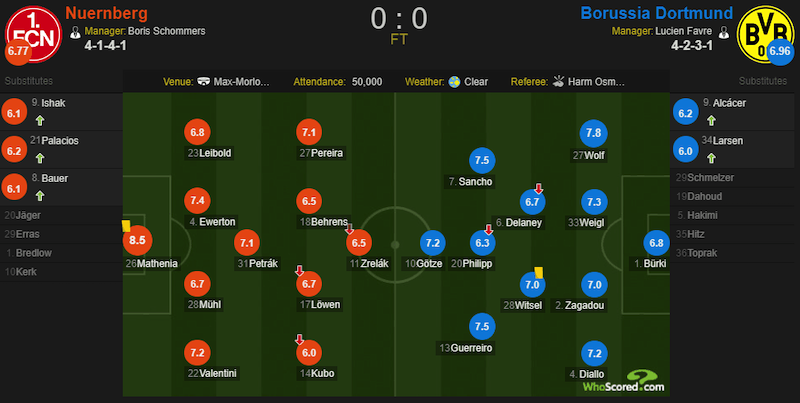Click the green arrow under Larsen

pos(711,158)
